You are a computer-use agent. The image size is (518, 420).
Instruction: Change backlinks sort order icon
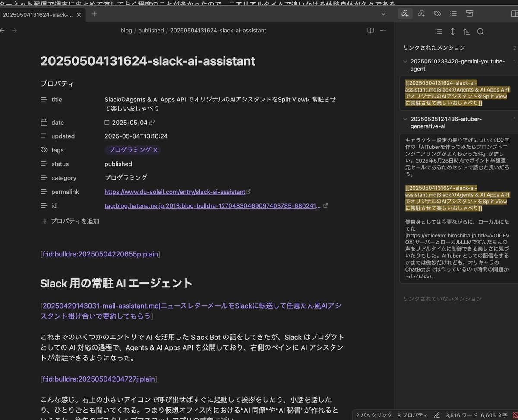click(466, 32)
